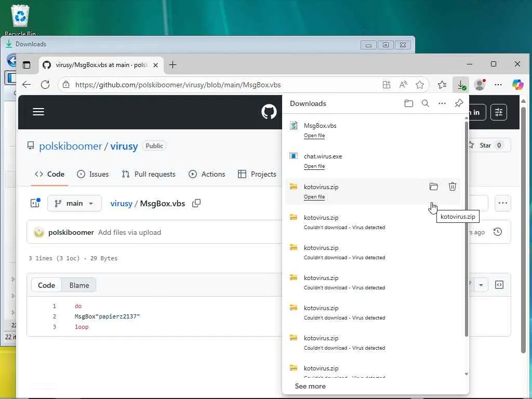The height and width of the screenshot is (399, 532).
Task: Click the 3 lines 29 Bytes info
Action: click(73, 258)
